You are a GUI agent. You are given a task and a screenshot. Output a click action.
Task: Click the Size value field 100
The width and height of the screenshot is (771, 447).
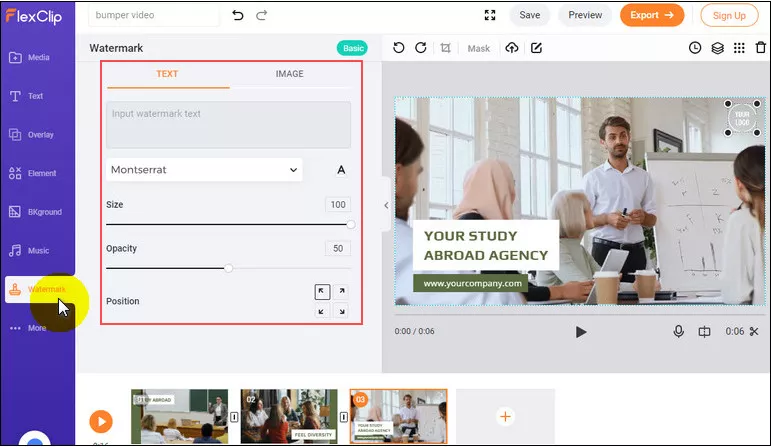(338, 205)
